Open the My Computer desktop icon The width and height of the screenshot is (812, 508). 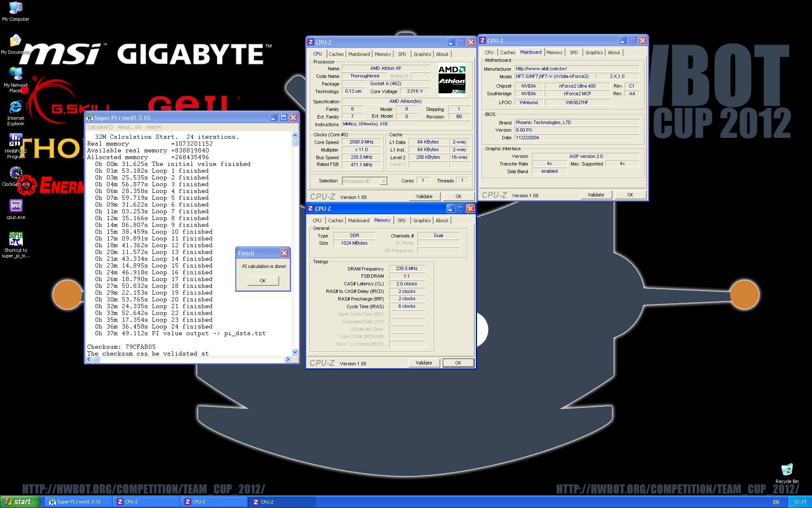[16, 11]
